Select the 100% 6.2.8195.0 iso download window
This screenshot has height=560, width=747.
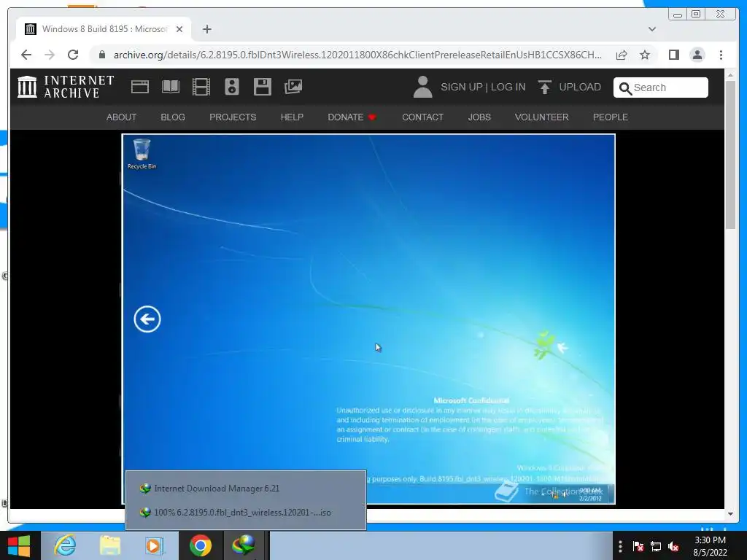(246, 513)
